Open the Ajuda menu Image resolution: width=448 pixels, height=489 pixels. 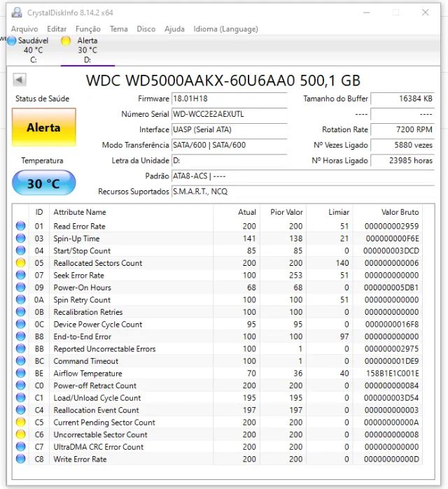174,29
